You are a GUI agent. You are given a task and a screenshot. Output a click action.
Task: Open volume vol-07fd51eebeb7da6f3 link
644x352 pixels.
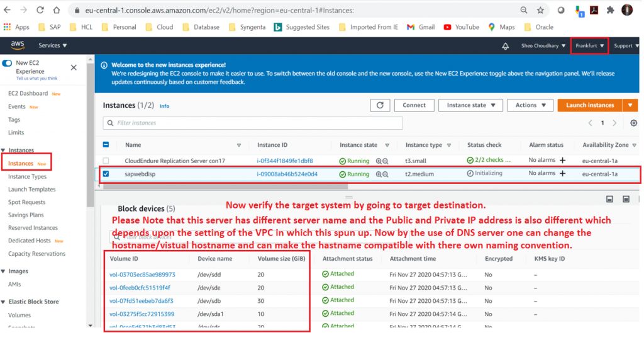click(x=142, y=300)
